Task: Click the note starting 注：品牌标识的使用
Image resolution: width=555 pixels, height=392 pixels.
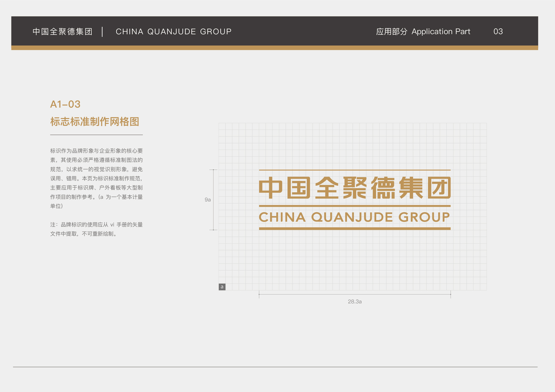Action: (x=96, y=229)
